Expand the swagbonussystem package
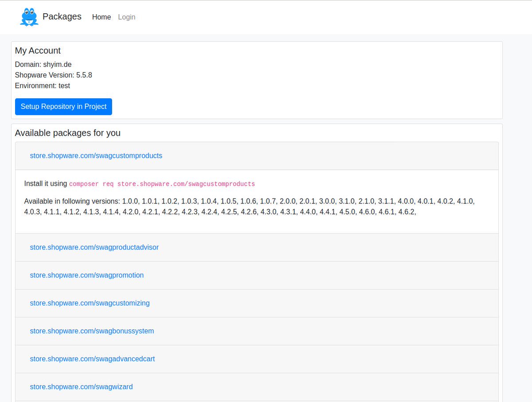Screen dimensions: 532x402 click(92, 331)
